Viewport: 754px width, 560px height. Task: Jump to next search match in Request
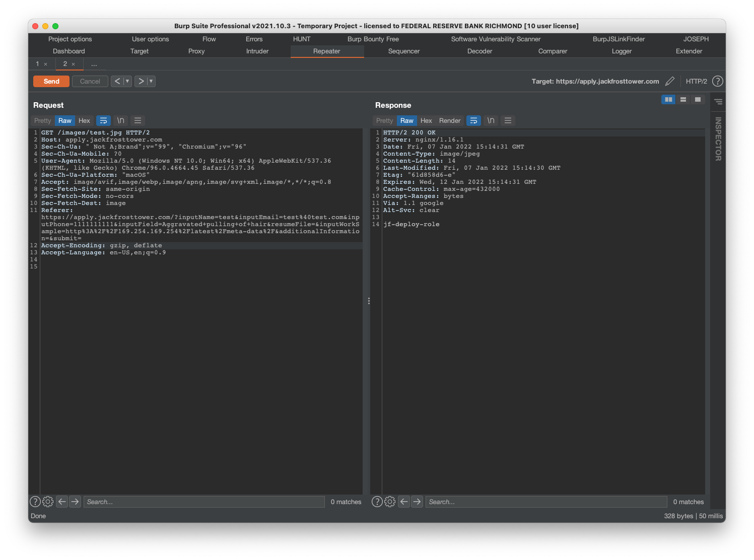coord(75,502)
